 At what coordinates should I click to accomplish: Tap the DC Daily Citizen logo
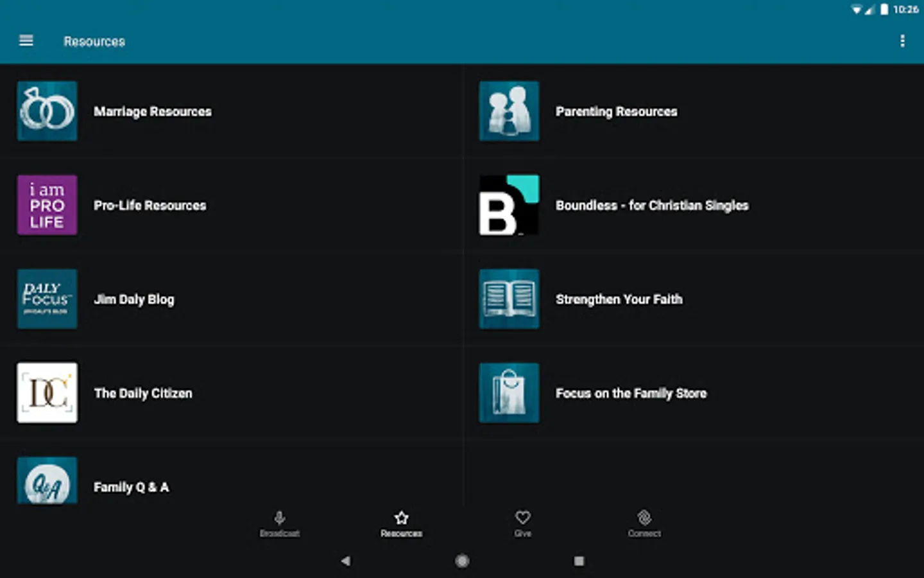(47, 392)
